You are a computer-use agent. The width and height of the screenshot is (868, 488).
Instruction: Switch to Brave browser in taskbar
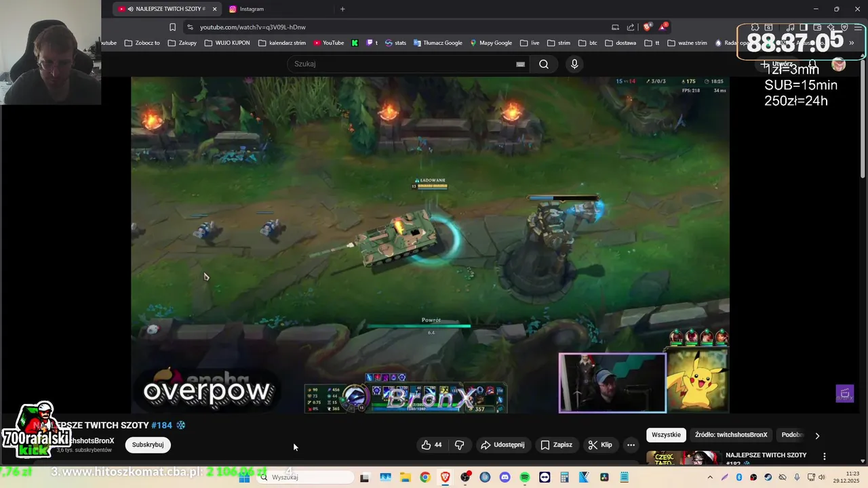(x=445, y=477)
